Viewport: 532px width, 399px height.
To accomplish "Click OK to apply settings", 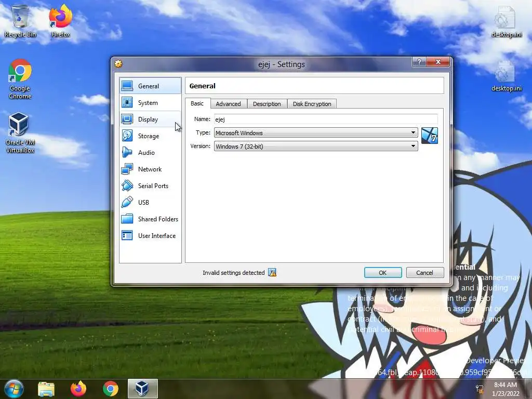I will (x=383, y=272).
